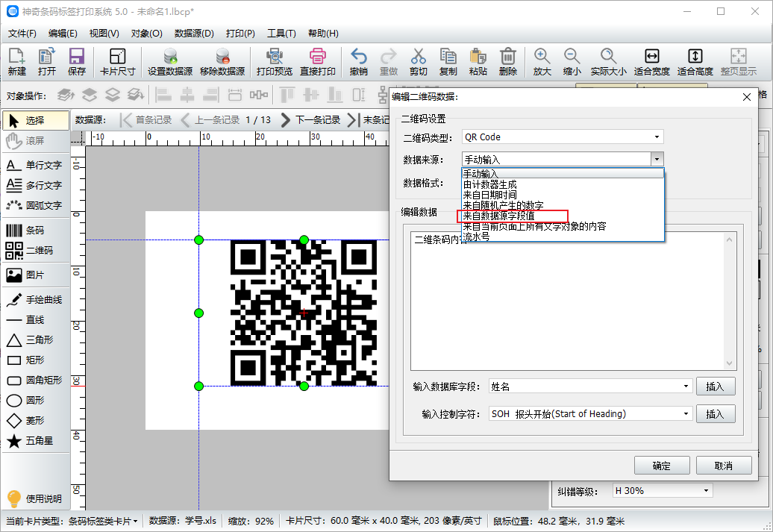773x532 pixels.
Task: Undo with the 撤销 icon
Action: [358, 62]
